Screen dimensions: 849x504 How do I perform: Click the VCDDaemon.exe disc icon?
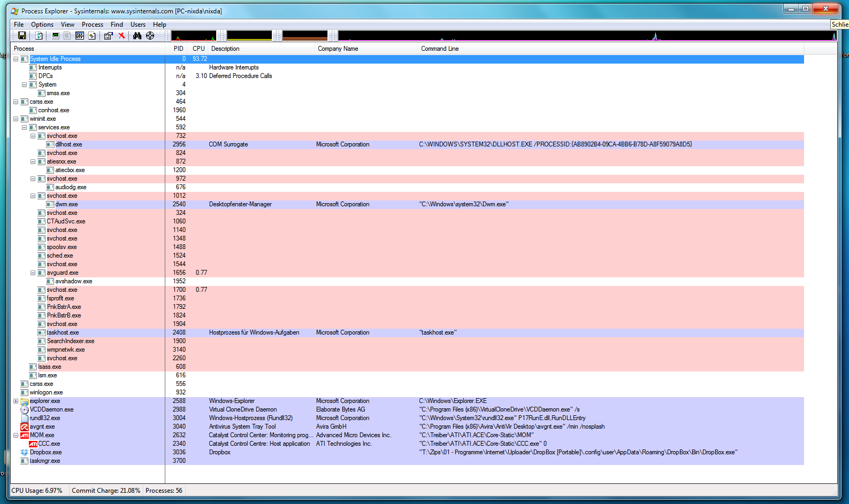click(x=25, y=409)
